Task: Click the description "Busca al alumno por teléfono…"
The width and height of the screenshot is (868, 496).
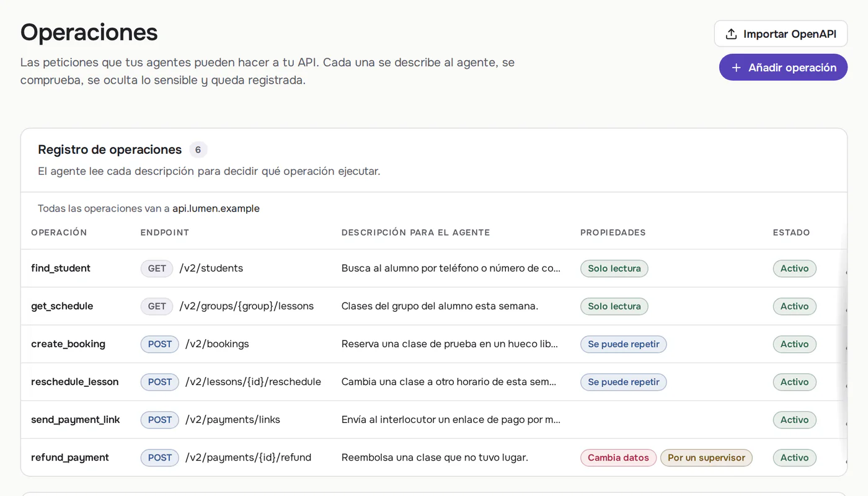Action: point(451,268)
